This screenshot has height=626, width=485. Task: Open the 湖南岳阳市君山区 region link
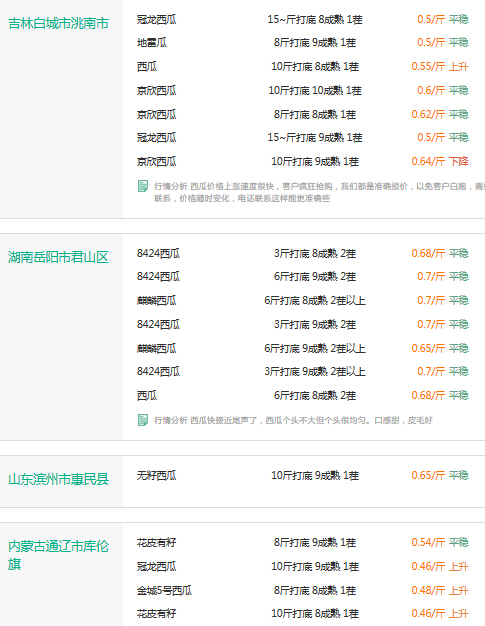pos(58,257)
